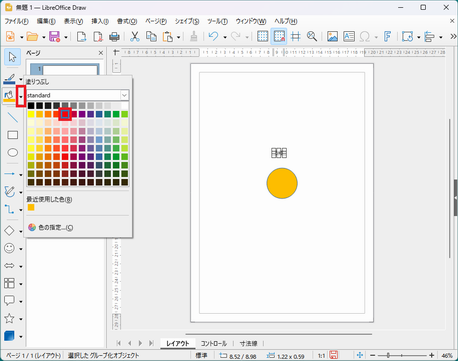The width and height of the screenshot is (458, 361).
Task: Insert a text box
Action: click(349, 36)
